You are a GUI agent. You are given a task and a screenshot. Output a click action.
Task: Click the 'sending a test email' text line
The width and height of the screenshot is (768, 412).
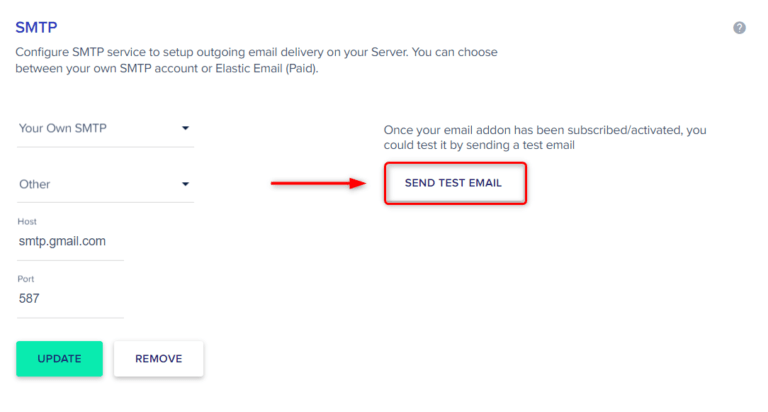click(x=480, y=146)
